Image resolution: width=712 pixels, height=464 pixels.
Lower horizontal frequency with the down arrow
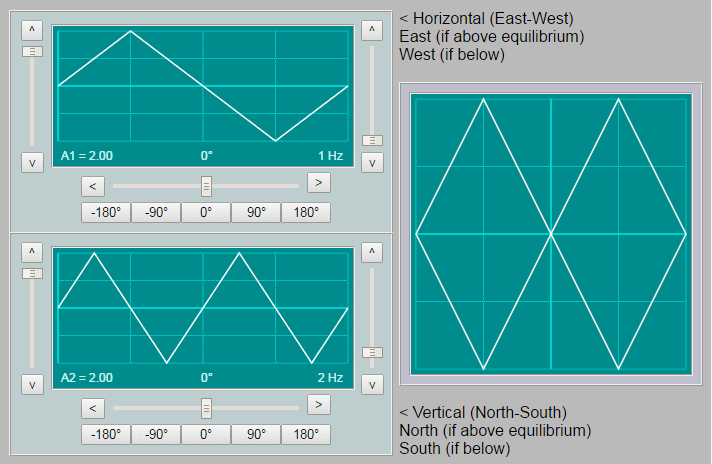click(372, 163)
